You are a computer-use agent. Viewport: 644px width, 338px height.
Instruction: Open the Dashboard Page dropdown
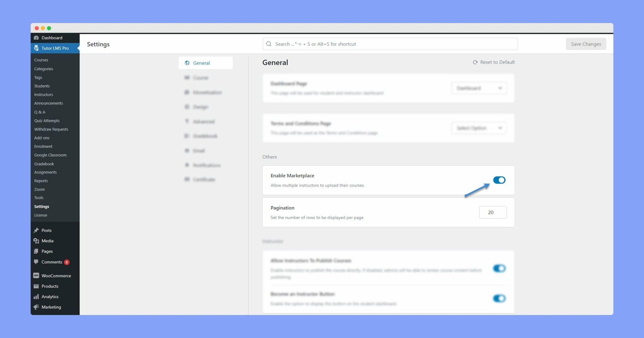coord(479,88)
